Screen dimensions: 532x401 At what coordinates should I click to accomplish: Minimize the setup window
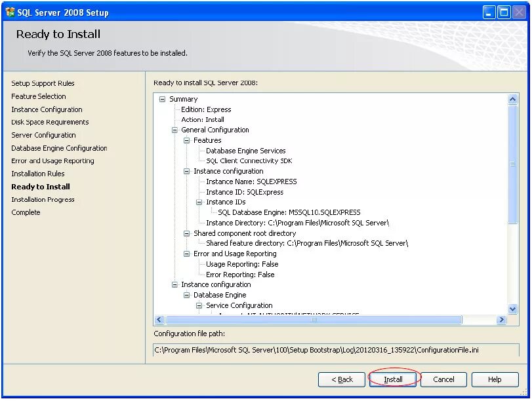[x=489, y=12]
